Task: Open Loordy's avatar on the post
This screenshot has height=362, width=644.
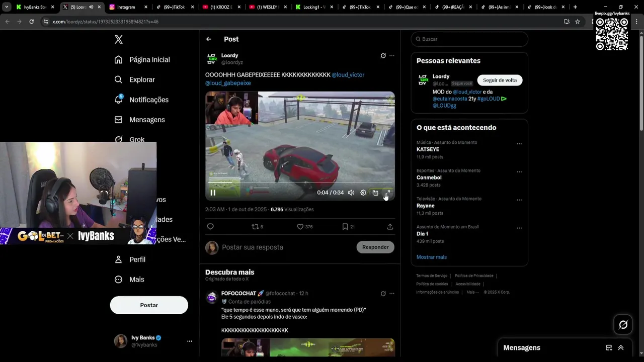Action: tap(212, 59)
